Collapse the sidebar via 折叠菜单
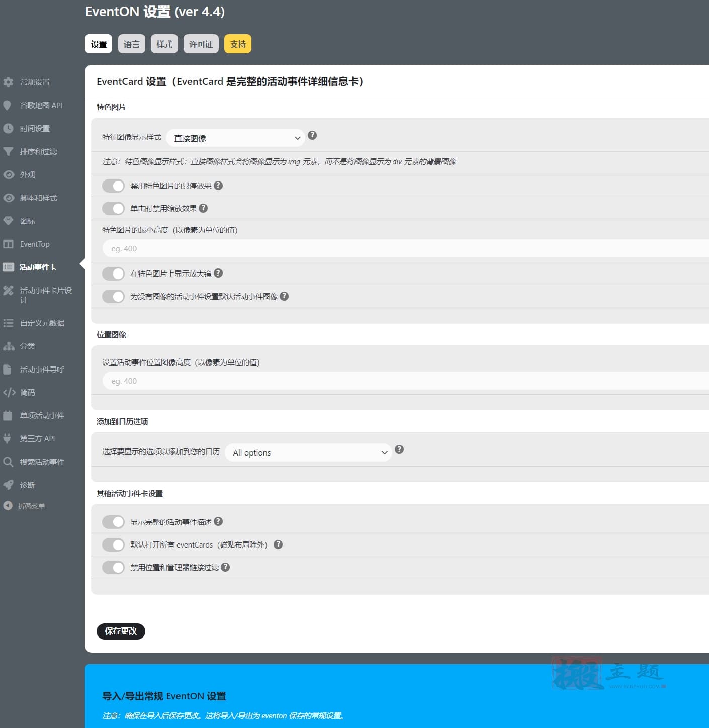Image resolution: width=709 pixels, height=728 pixels. pyautogui.click(x=24, y=506)
